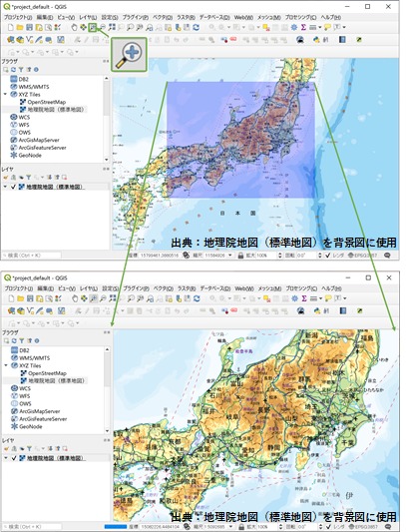Select the Pan Map hand tool in the upper window
The height and width of the screenshot is (532, 406).
[74, 28]
